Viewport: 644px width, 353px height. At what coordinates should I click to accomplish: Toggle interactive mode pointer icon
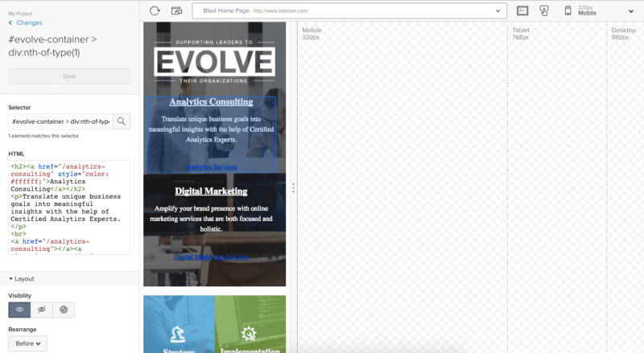click(544, 10)
